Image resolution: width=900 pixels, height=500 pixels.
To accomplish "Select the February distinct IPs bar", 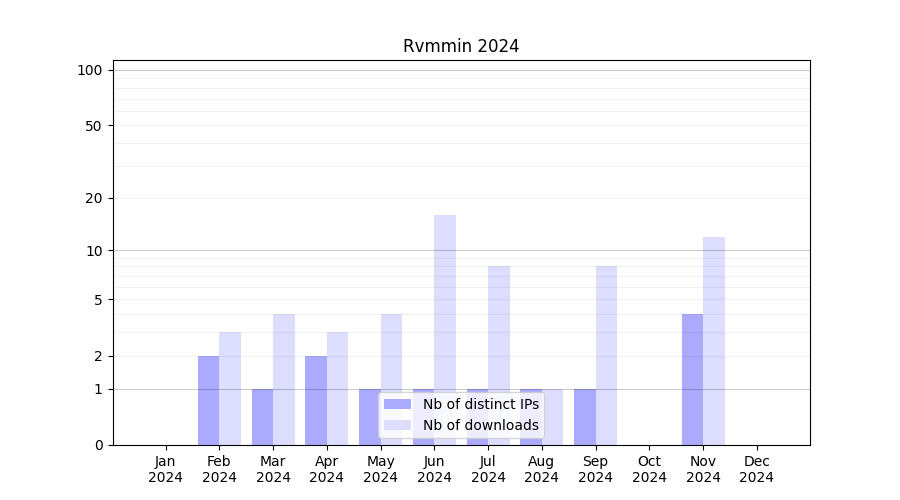I will coord(208,400).
